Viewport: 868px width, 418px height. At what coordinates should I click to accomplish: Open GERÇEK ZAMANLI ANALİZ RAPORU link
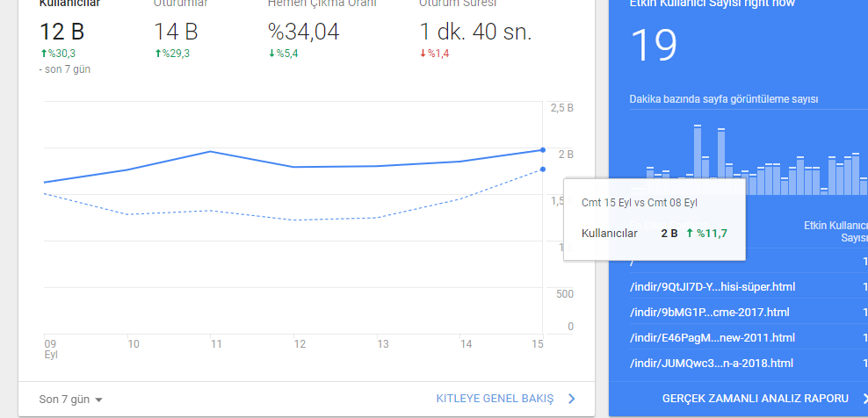[x=755, y=398]
